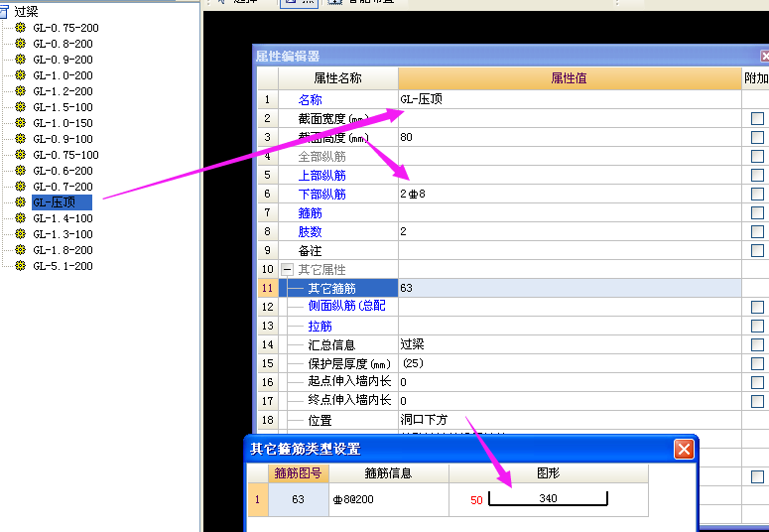Viewport: 769px width, 532px height.
Task: Toggle 附加 checkbox for 下部纵筋 row
Action: (x=757, y=194)
